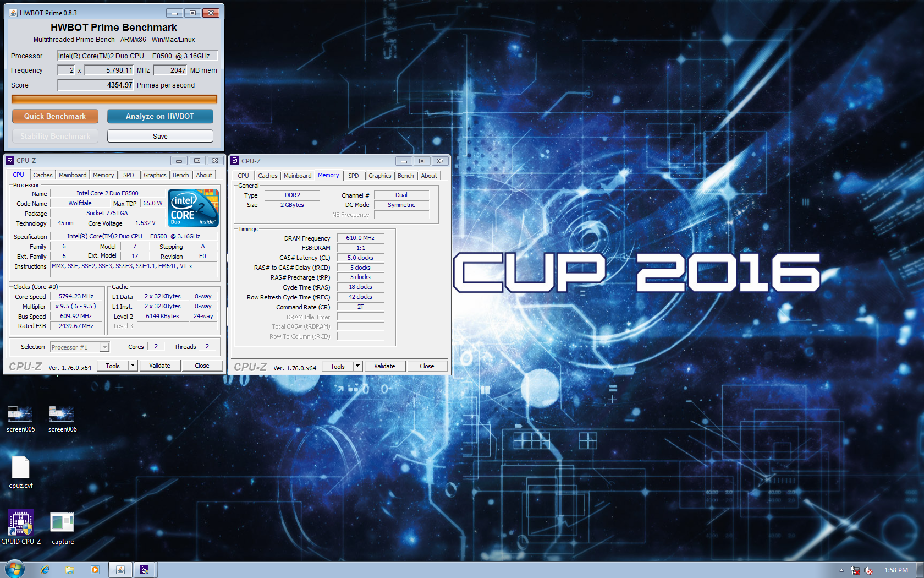
Task: Click the Core Voltage 1.632 V value
Action: 145,223
